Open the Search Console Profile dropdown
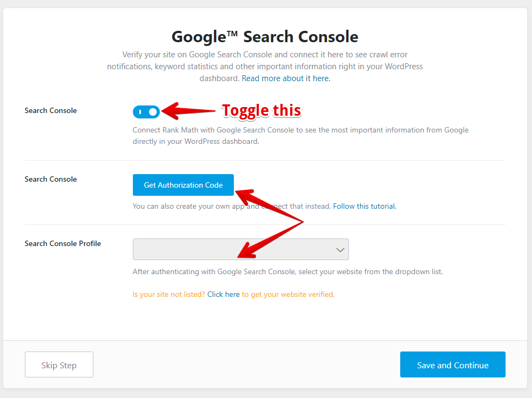 pos(240,249)
